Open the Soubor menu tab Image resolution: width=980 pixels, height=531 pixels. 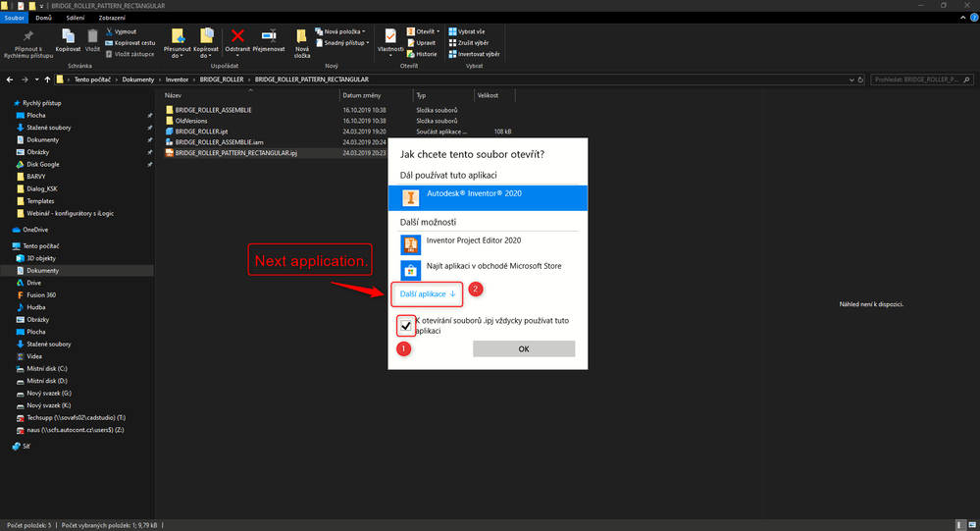point(14,18)
